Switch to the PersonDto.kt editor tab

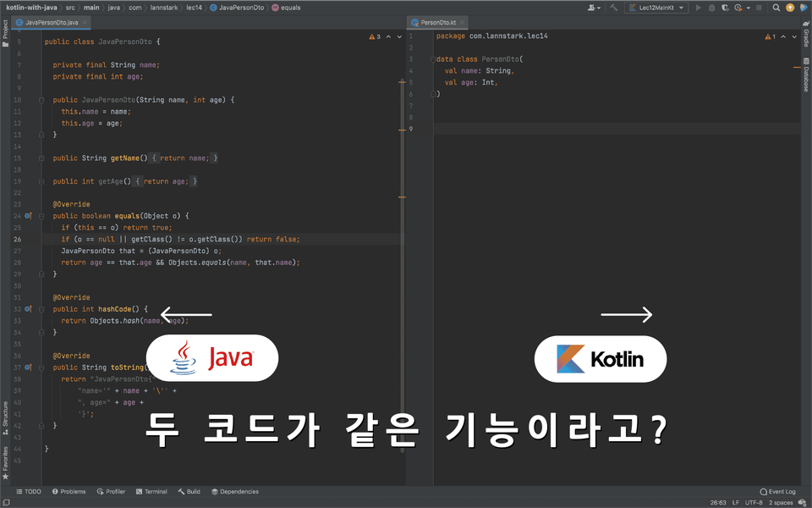point(438,22)
